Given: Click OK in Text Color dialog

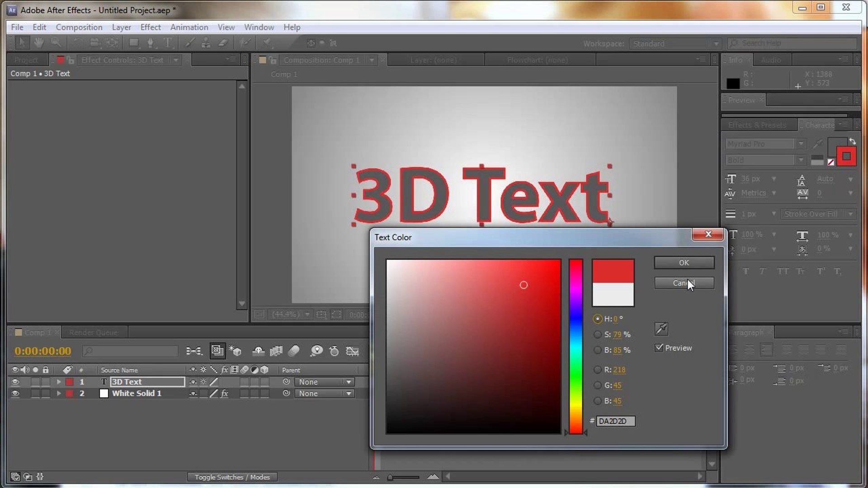Looking at the screenshot, I should pyautogui.click(x=684, y=263).
